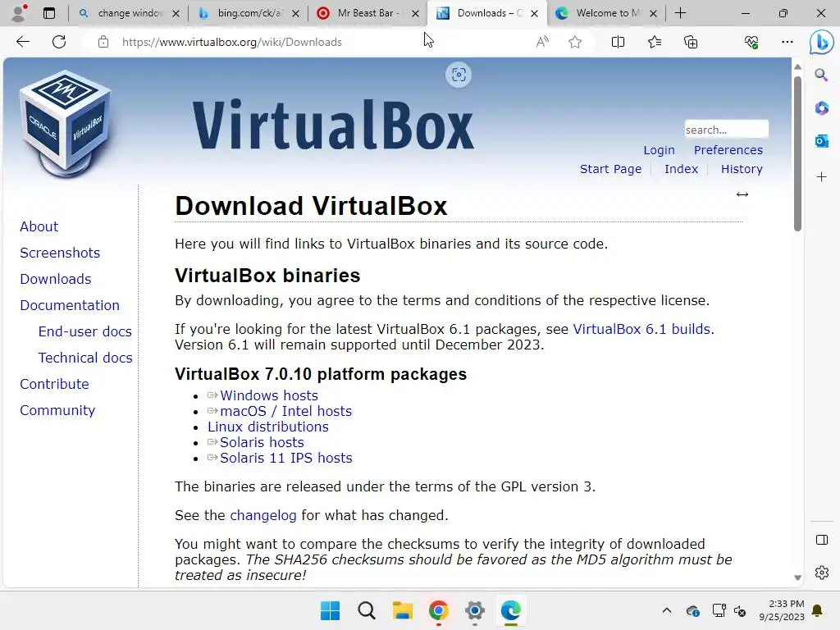840x630 pixels.
Task: Open Browser essentials heart icon
Action: pyautogui.click(x=751, y=42)
